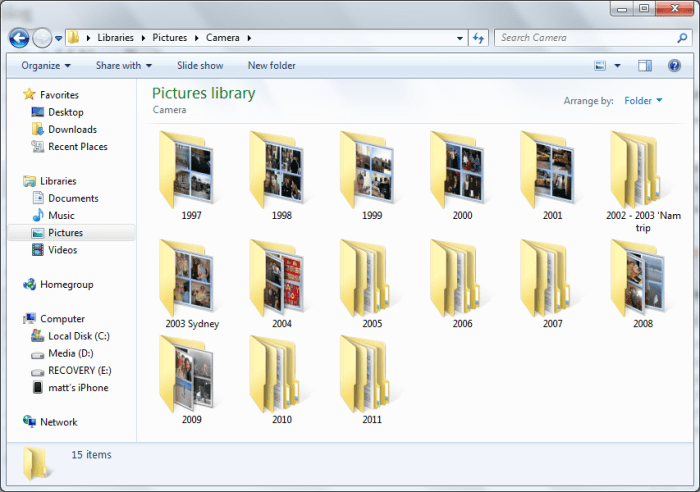This screenshot has width=700, height=492.
Task: Select the 2004 folder
Action: click(x=281, y=284)
